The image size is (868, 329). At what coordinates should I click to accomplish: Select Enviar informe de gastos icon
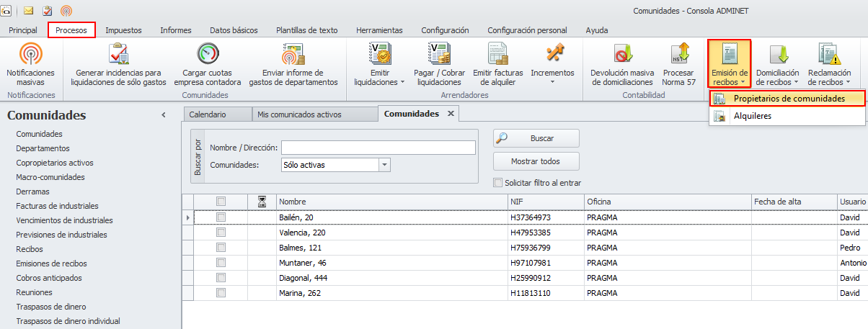point(293,55)
